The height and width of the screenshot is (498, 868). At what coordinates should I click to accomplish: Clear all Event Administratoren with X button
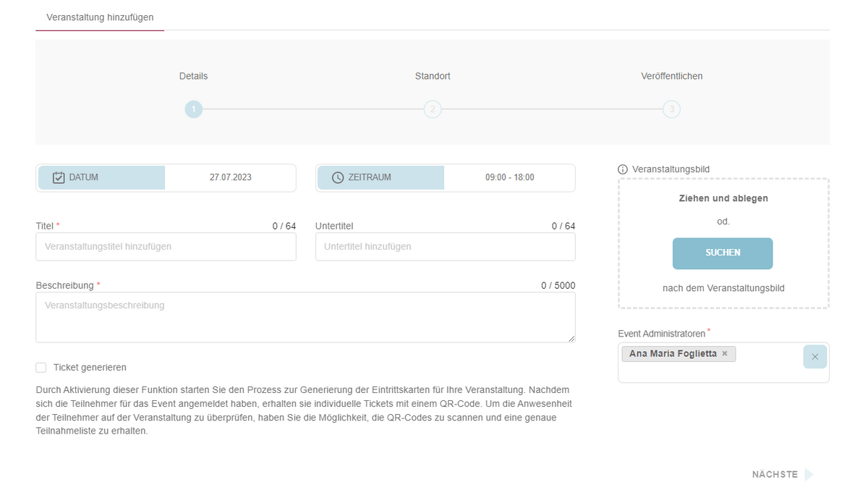click(814, 357)
